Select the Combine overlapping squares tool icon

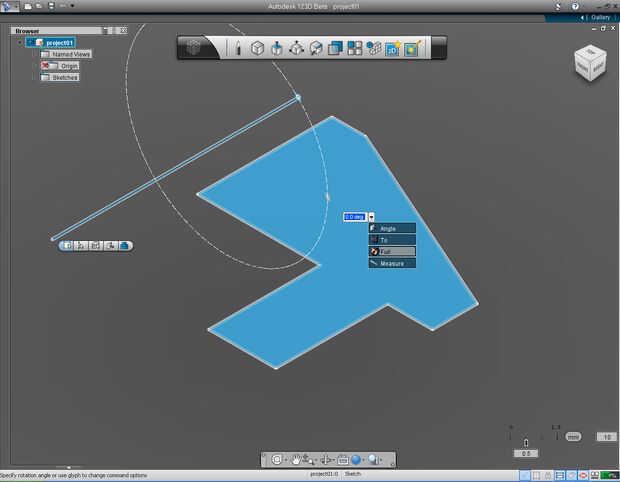pyautogui.click(x=335, y=48)
